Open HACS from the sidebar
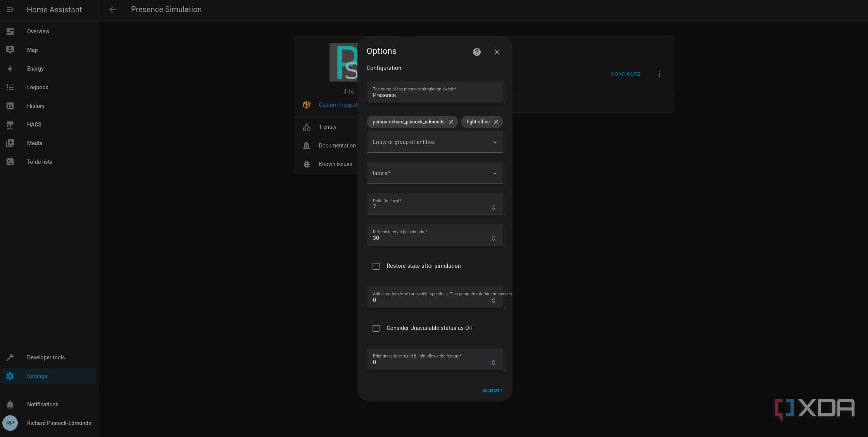The height and width of the screenshot is (437, 868). point(34,125)
